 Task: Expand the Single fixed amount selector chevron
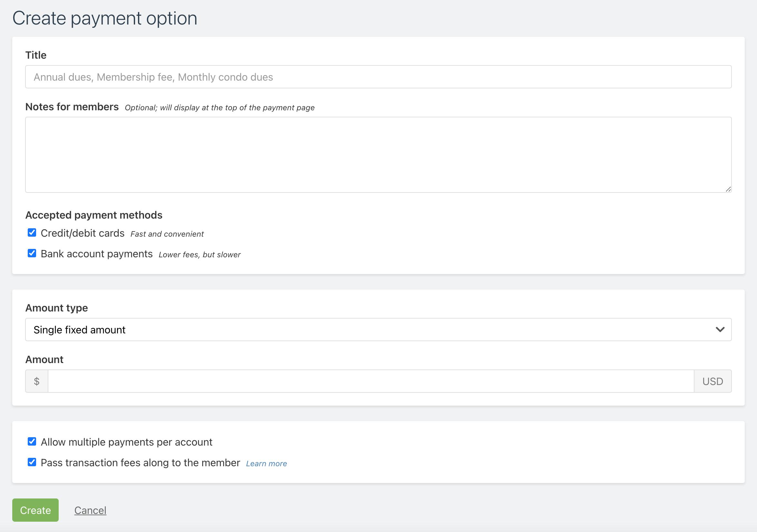pyautogui.click(x=720, y=330)
